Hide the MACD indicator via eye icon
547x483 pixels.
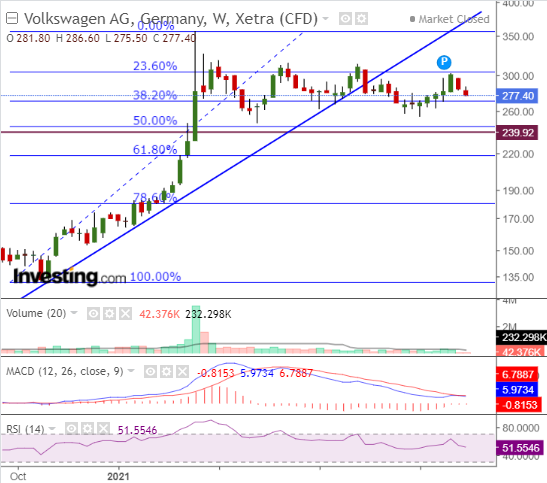(x=150, y=372)
